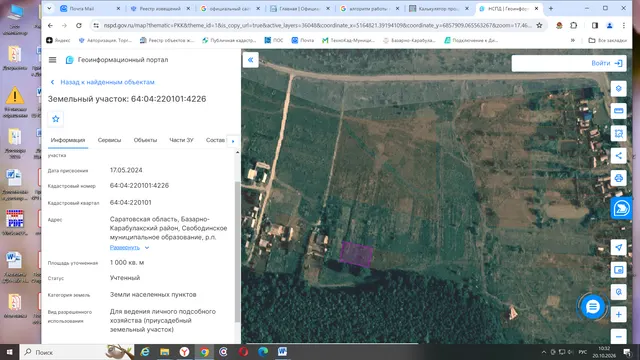640x360 pixels.
Task: Zoom in the map with the plus button
Action: pos(618,314)
